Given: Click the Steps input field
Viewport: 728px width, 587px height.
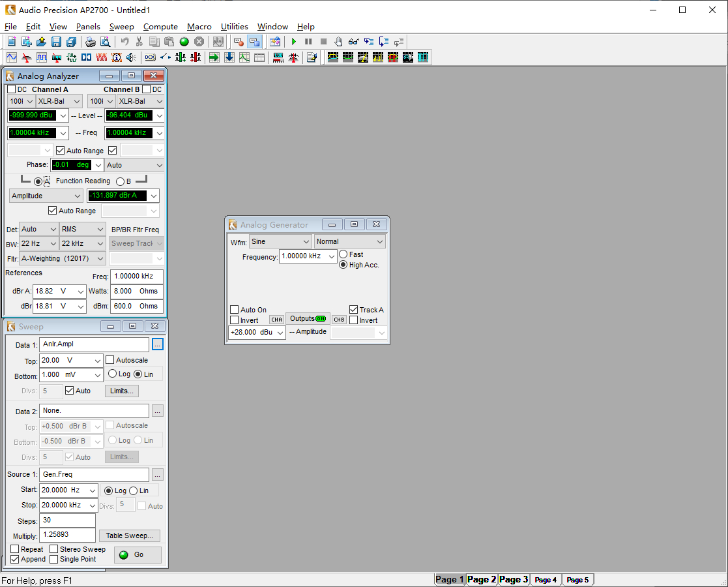Looking at the screenshot, I should click(x=67, y=520).
